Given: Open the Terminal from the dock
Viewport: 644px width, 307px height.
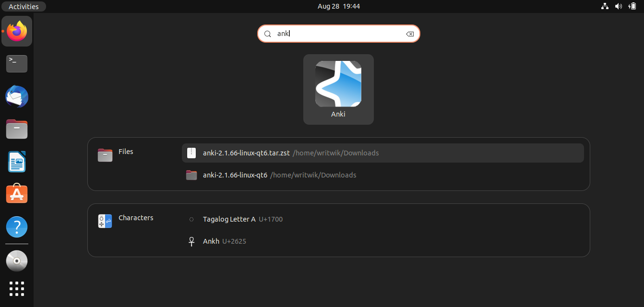Looking at the screenshot, I should (x=17, y=64).
